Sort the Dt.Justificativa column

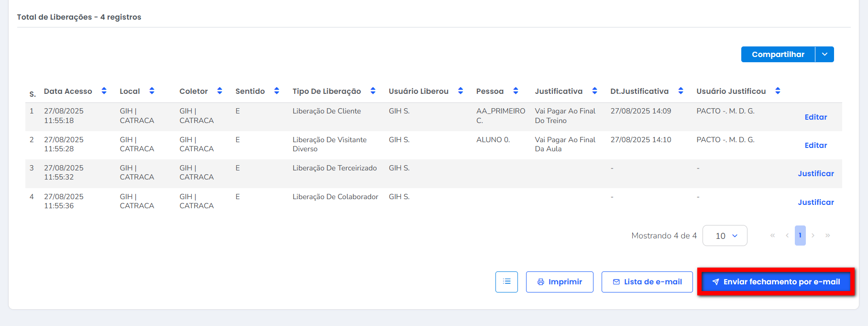(681, 91)
